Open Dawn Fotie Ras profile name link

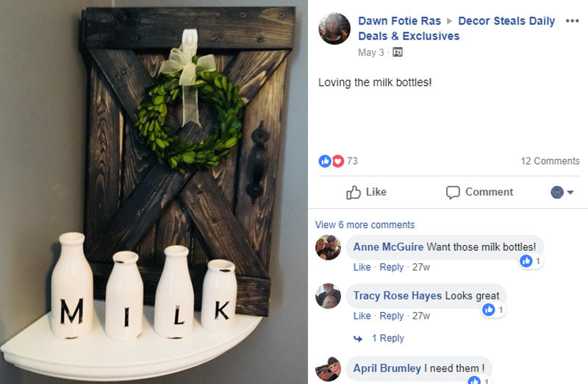tap(399, 21)
